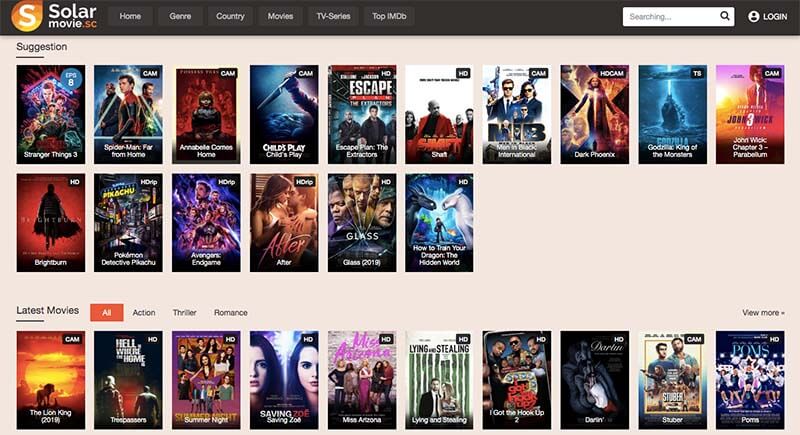
Task: Open the Country menu
Action: pos(230,16)
